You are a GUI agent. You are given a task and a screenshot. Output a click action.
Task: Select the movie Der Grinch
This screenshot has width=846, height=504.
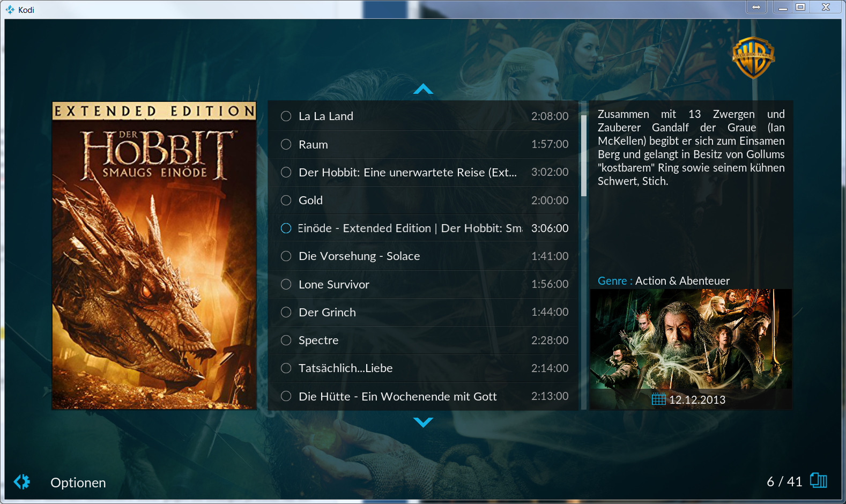pyautogui.click(x=423, y=312)
